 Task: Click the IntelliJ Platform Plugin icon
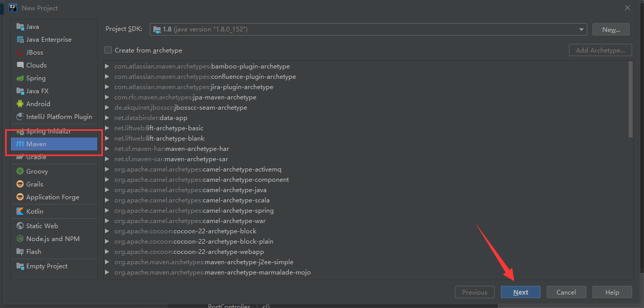(20, 117)
